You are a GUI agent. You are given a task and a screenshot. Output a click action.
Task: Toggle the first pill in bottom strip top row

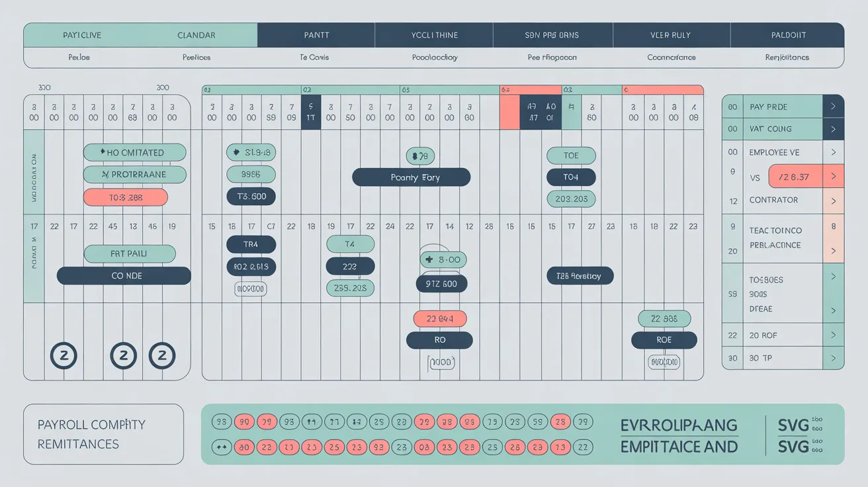[221, 422]
